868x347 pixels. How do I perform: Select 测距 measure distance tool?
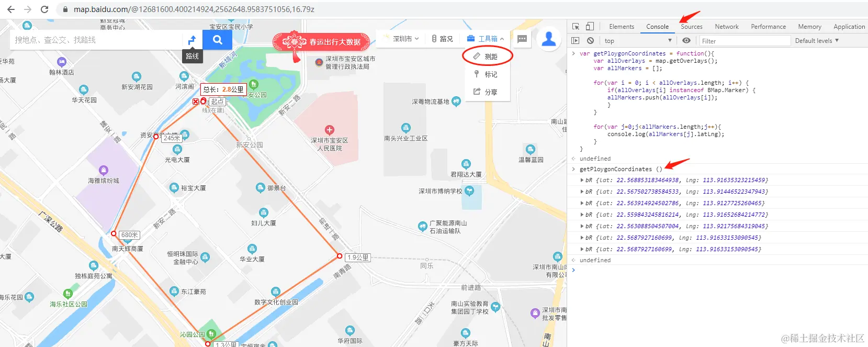coord(487,56)
